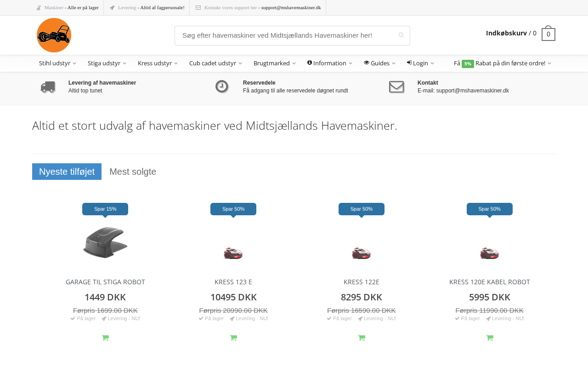Click the havemaskiner search field
This screenshot has height=368, width=588.
tap(285, 35)
